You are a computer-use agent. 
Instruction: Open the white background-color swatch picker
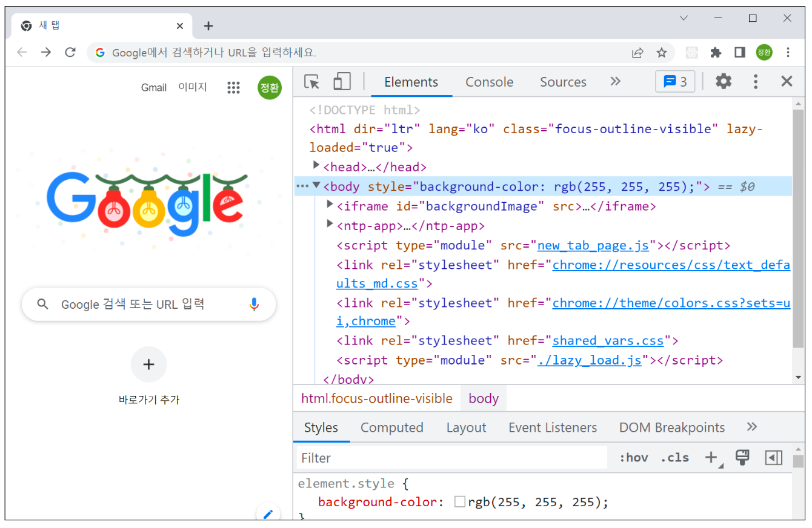pyautogui.click(x=460, y=501)
